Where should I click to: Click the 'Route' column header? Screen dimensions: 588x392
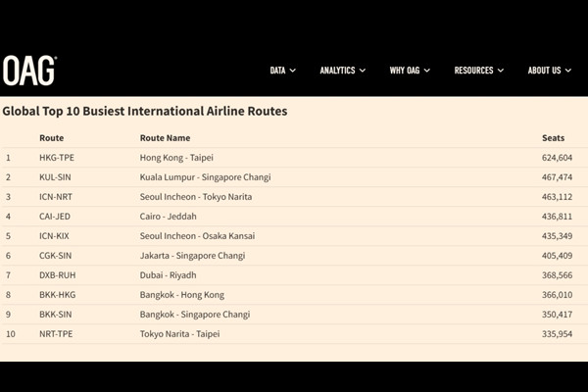(51, 138)
